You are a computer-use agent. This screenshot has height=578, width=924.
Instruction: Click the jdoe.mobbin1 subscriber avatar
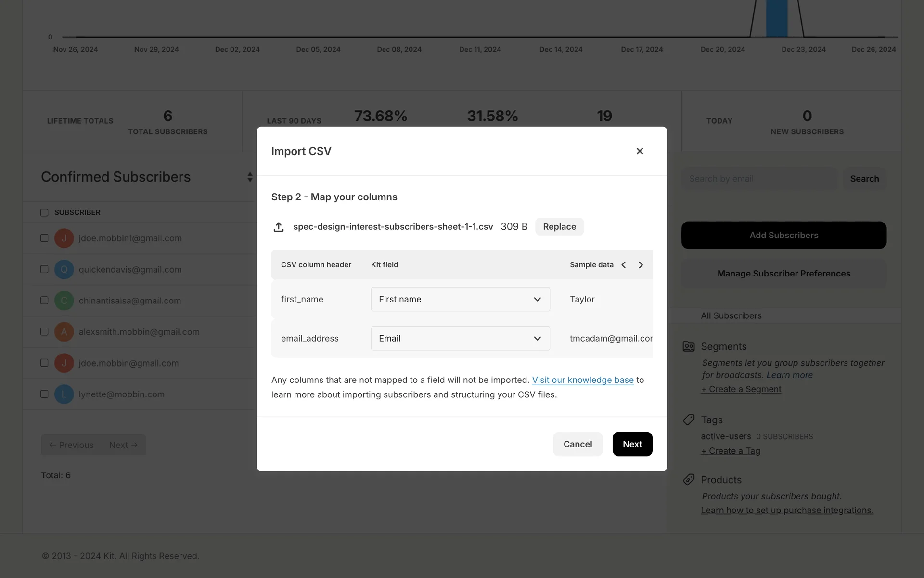(64, 238)
